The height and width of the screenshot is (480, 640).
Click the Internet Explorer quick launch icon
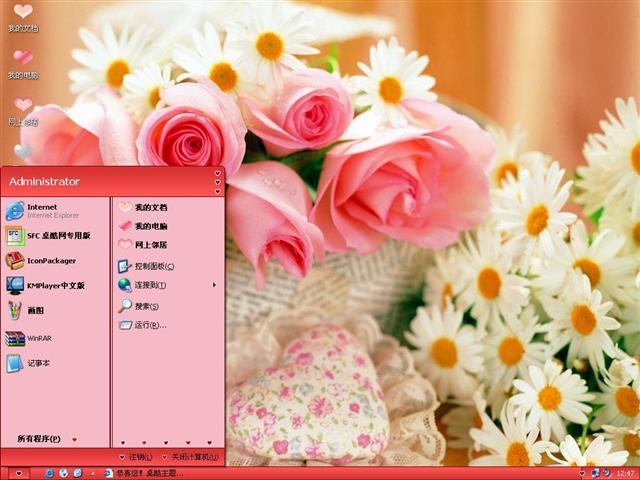coord(49,473)
